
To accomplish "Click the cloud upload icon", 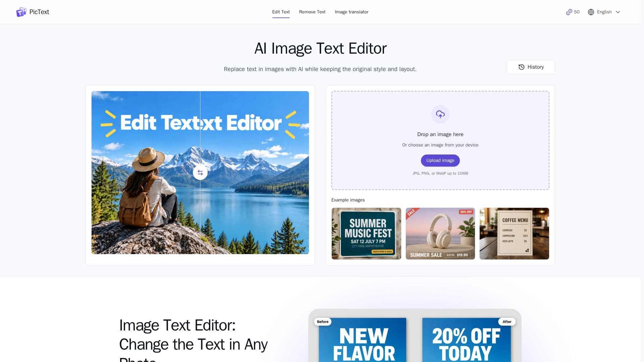I will [440, 114].
